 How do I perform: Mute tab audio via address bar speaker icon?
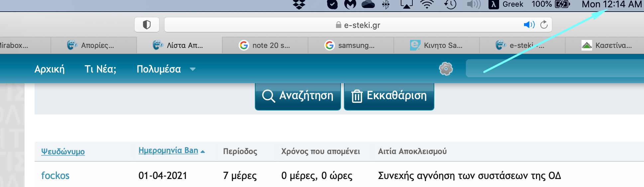click(529, 25)
